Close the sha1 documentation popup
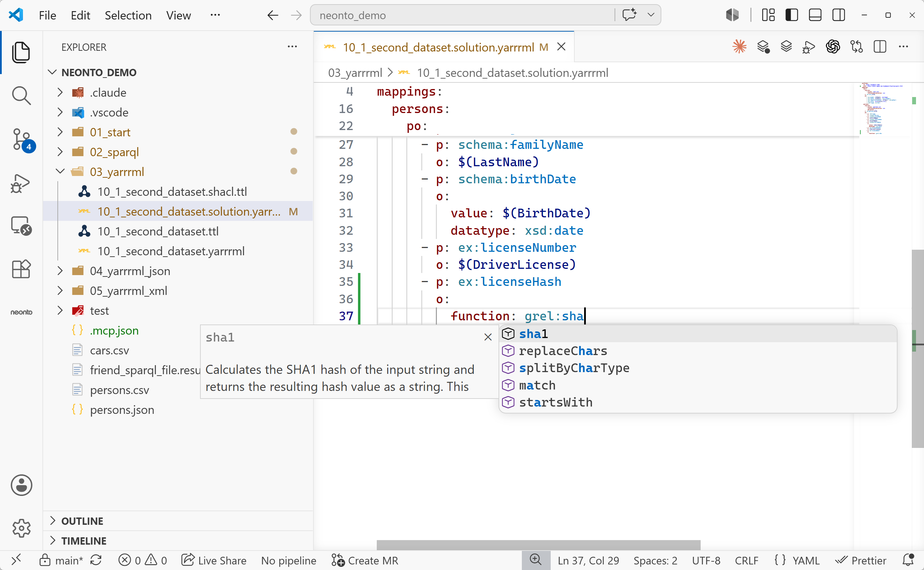The image size is (924, 570). pyautogui.click(x=488, y=337)
